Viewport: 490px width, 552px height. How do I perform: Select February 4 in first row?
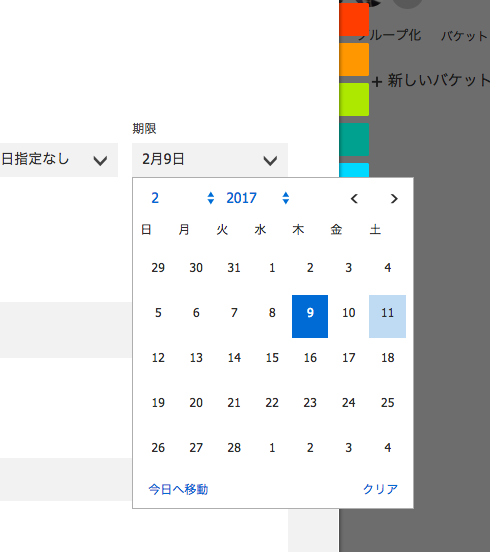pos(388,268)
